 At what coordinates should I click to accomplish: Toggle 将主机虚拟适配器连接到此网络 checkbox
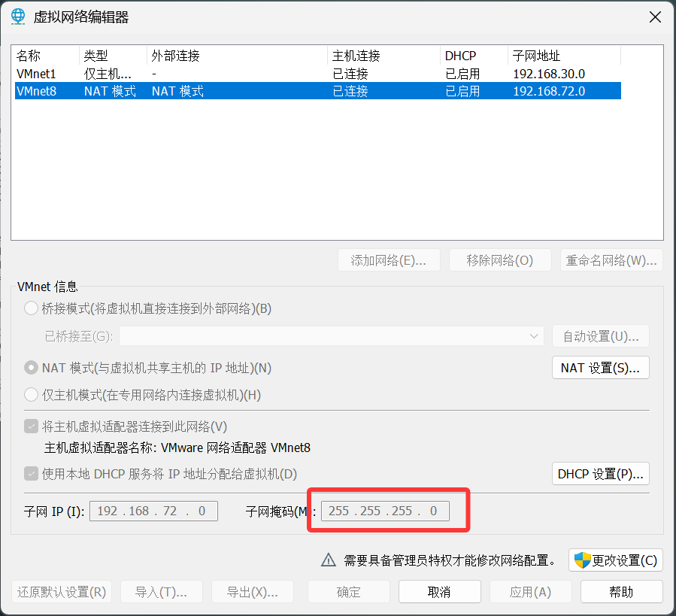pyautogui.click(x=31, y=426)
